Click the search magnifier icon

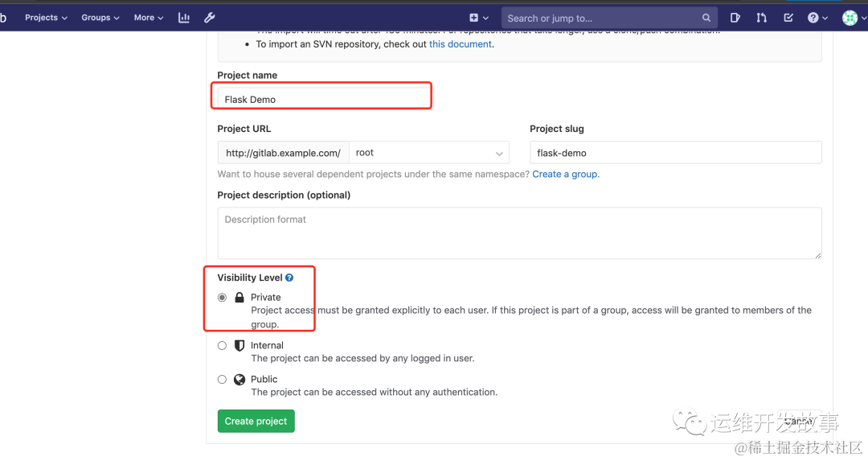[706, 18]
